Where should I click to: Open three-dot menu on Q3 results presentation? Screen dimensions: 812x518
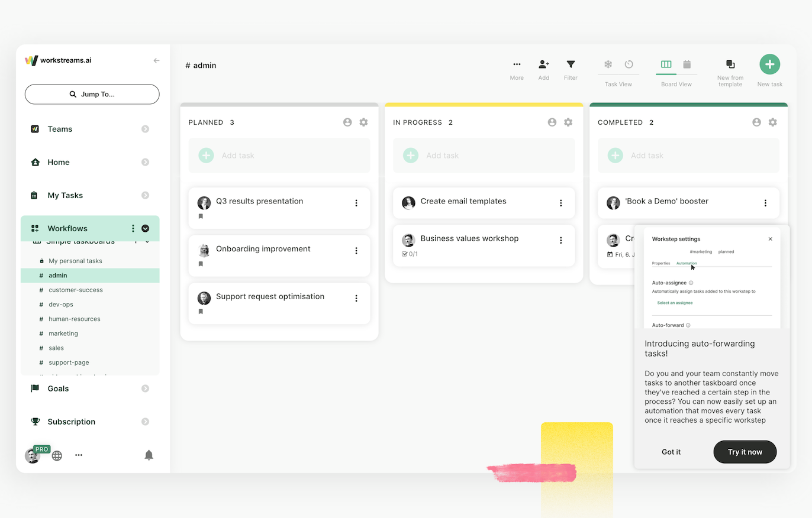tap(356, 203)
